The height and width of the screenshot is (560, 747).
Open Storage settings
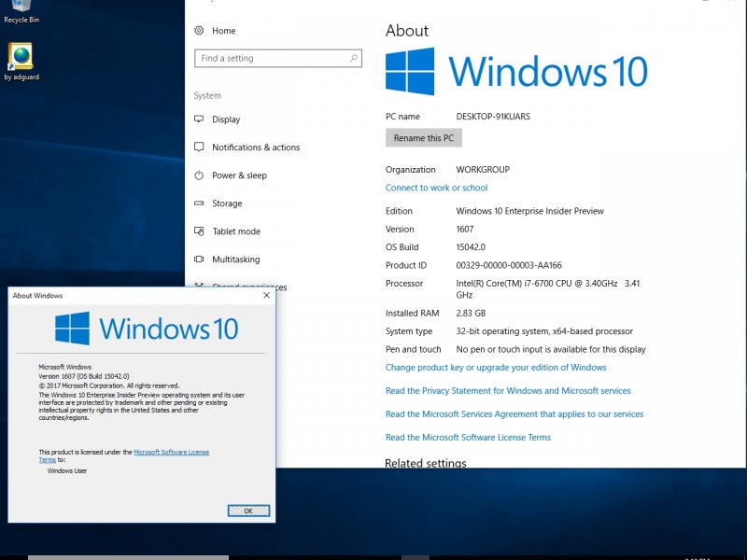pyautogui.click(x=227, y=203)
